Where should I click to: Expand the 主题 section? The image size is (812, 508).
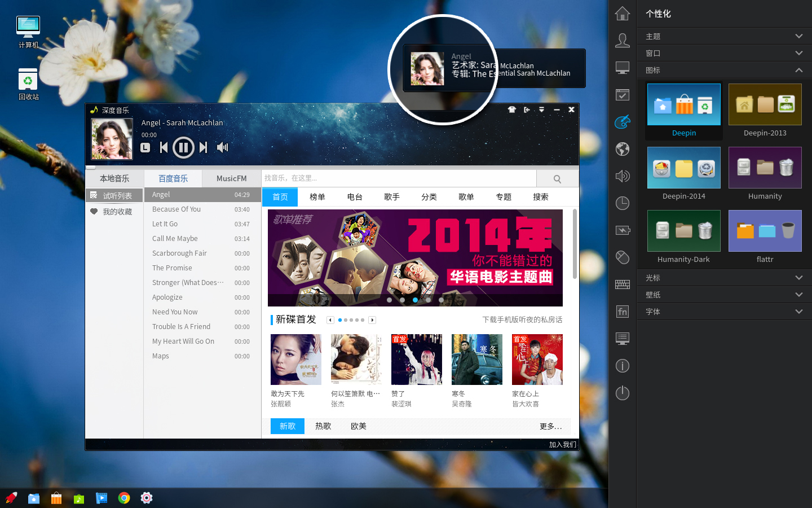[725, 36]
